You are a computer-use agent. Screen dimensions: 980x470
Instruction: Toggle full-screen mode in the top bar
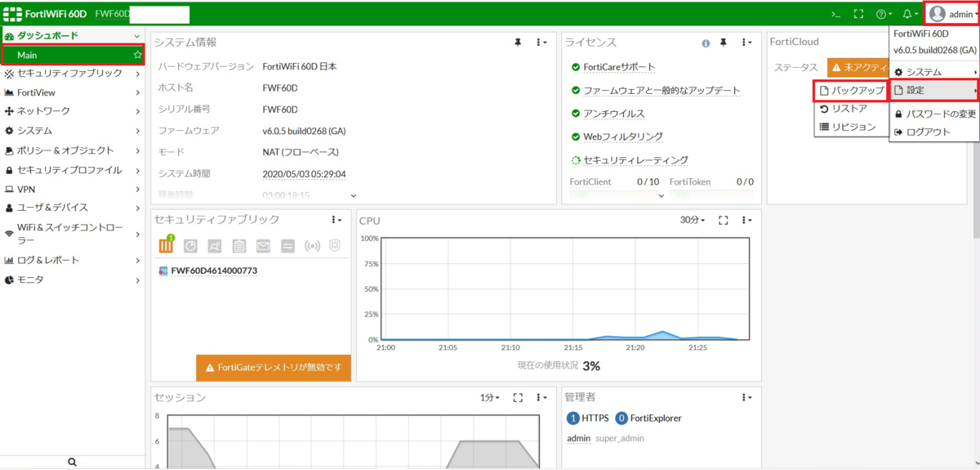point(858,14)
